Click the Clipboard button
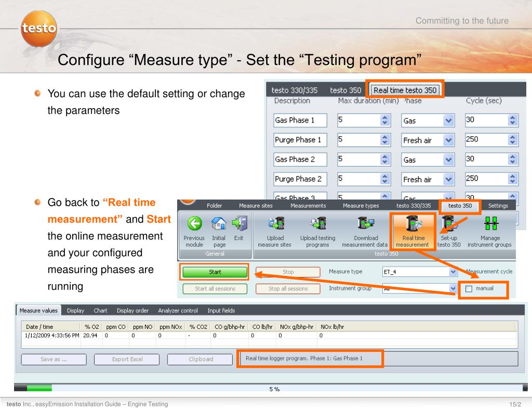532x411 pixels. click(200, 360)
